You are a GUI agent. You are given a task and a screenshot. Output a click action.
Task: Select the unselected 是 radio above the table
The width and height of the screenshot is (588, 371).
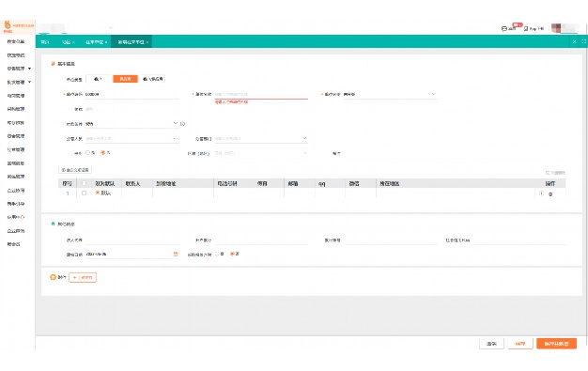(x=87, y=153)
